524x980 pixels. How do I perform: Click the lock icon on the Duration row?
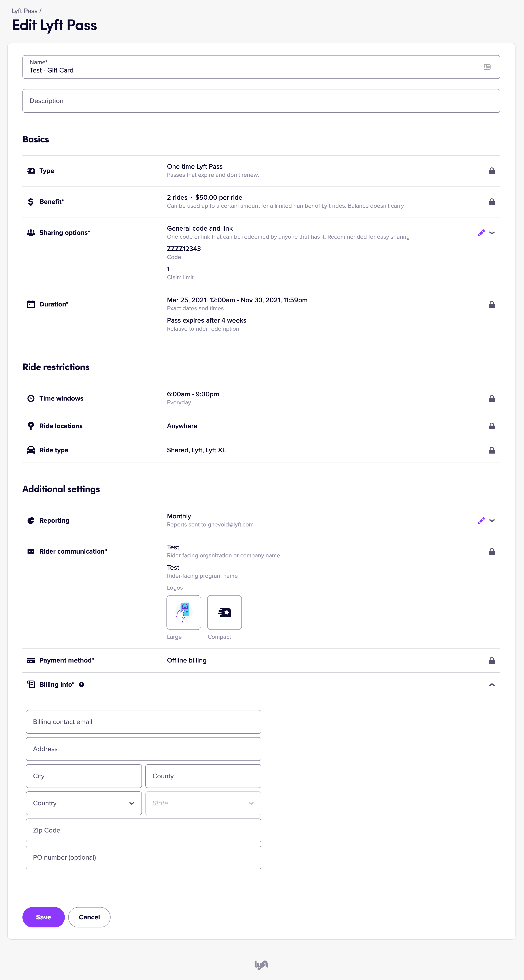pos(491,304)
